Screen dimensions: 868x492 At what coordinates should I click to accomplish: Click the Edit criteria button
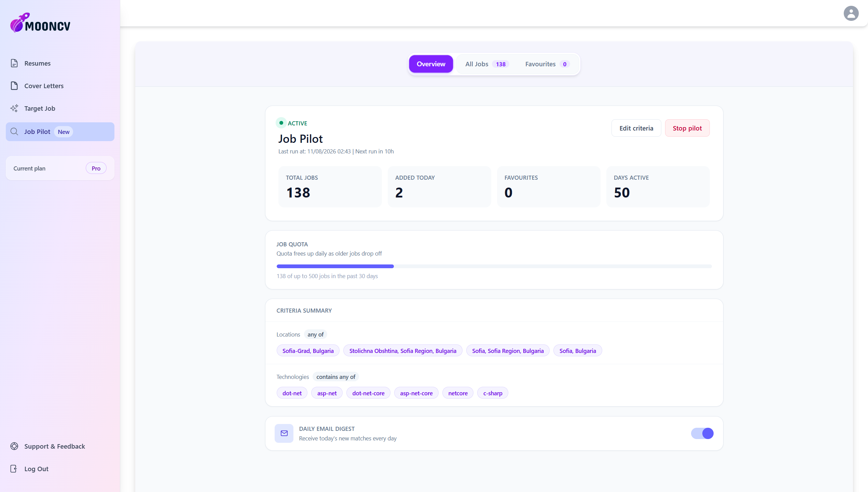(x=636, y=128)
